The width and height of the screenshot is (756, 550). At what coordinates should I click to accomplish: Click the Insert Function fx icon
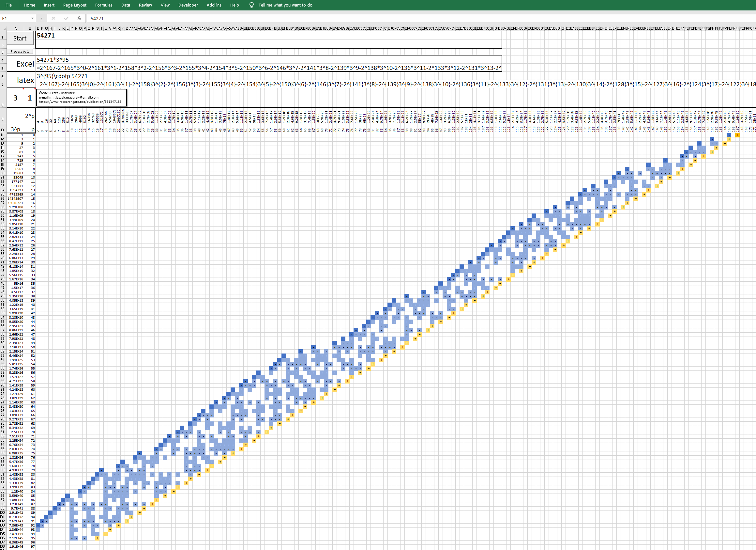[79, 19]
